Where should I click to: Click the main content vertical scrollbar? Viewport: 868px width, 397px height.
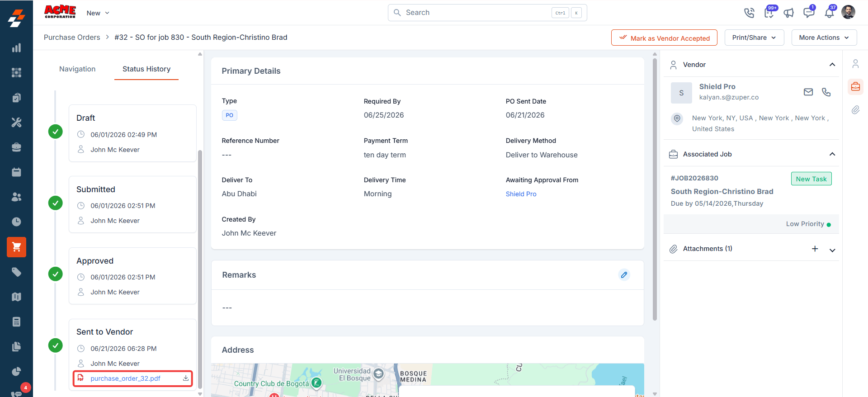[x=655, y=190]
